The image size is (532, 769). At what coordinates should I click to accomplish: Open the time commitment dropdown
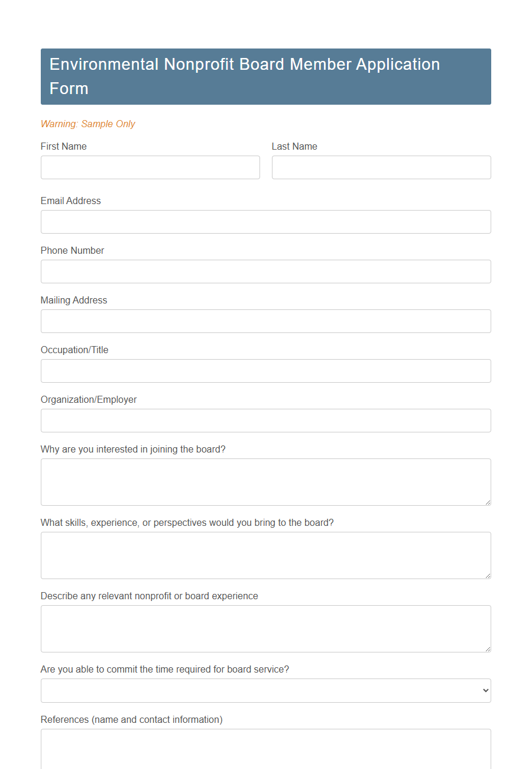[265, 690]
